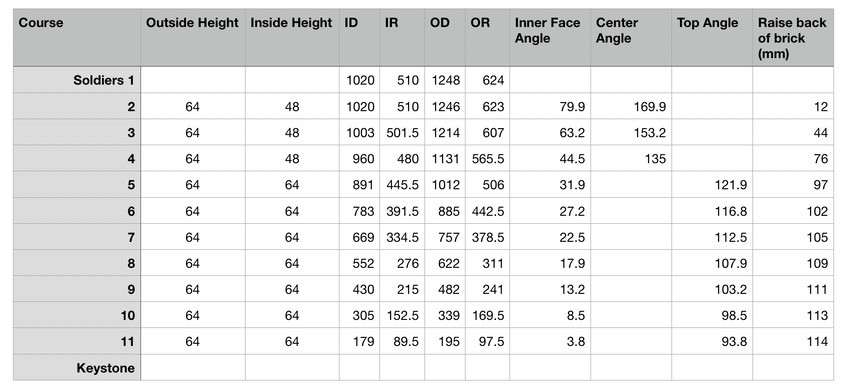The width and height of the screenshot is (845, 389).
Task: Click the OR value 565.5 cell
Action: [x=487, y=159]
